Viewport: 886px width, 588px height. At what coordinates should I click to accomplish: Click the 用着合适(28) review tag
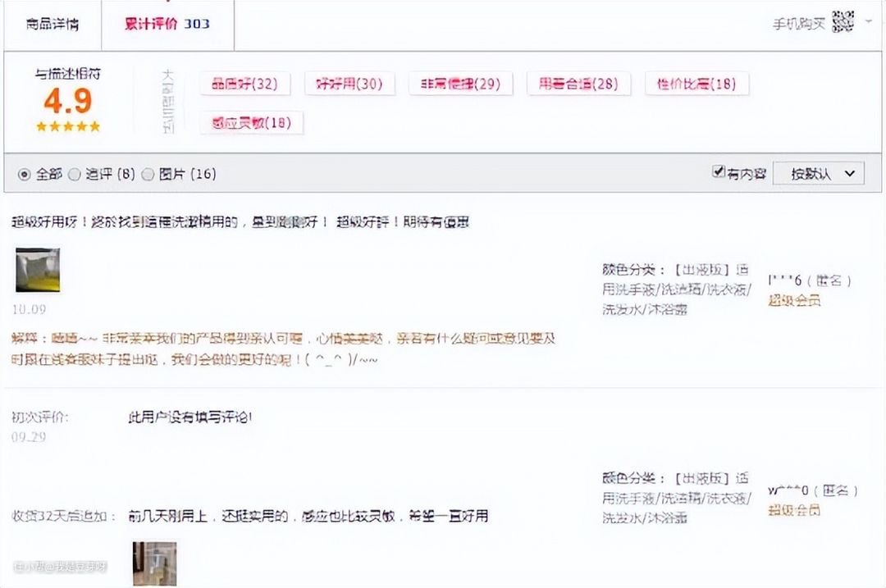click(x=578, y=84)
